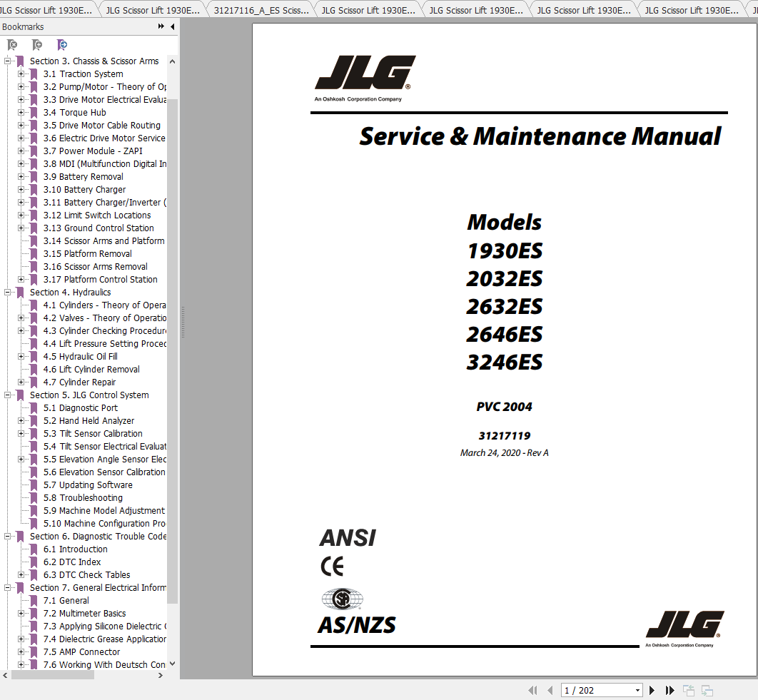
Task: Click the part number 31217119 text
Action: pyautogui.click(x=504, y=435)
